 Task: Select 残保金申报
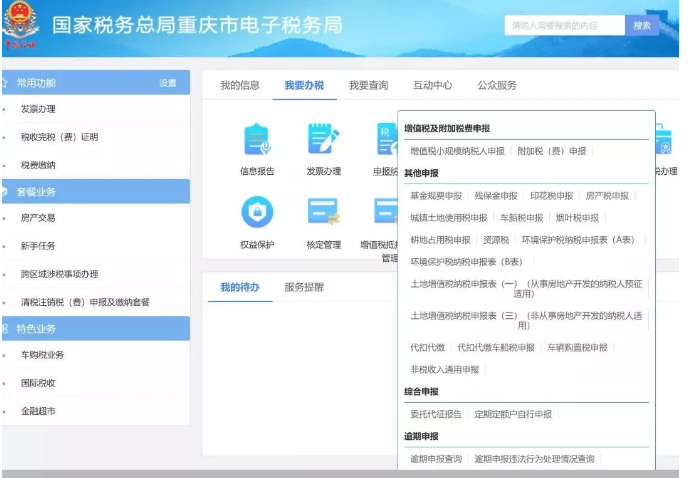tap(496, 196)
